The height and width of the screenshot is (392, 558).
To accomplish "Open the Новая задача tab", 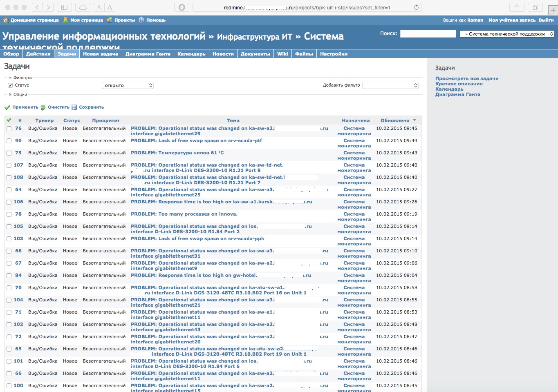I will tap(101, 54).
